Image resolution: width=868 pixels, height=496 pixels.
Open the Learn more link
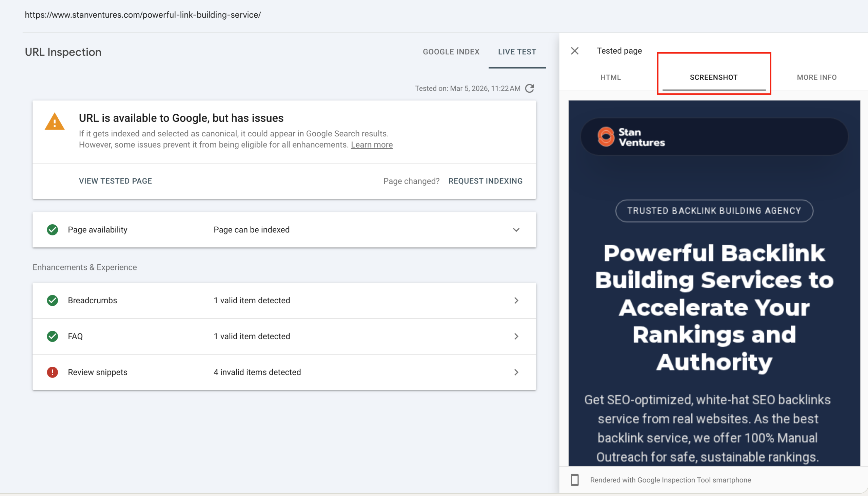coord(371,145)
